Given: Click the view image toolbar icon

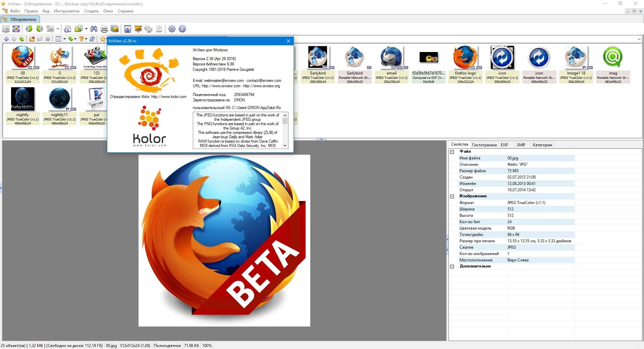Looking at the screenshot, I should [x=6, y=29].
